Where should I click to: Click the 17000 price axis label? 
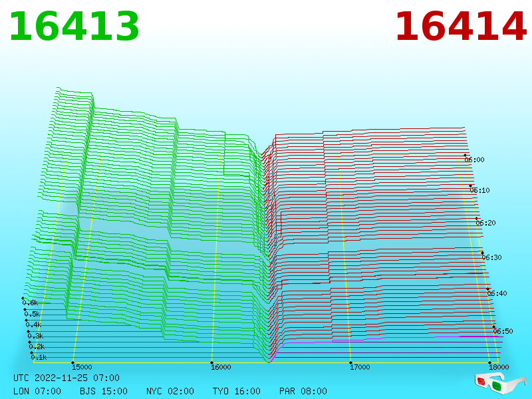click(360, 367)
